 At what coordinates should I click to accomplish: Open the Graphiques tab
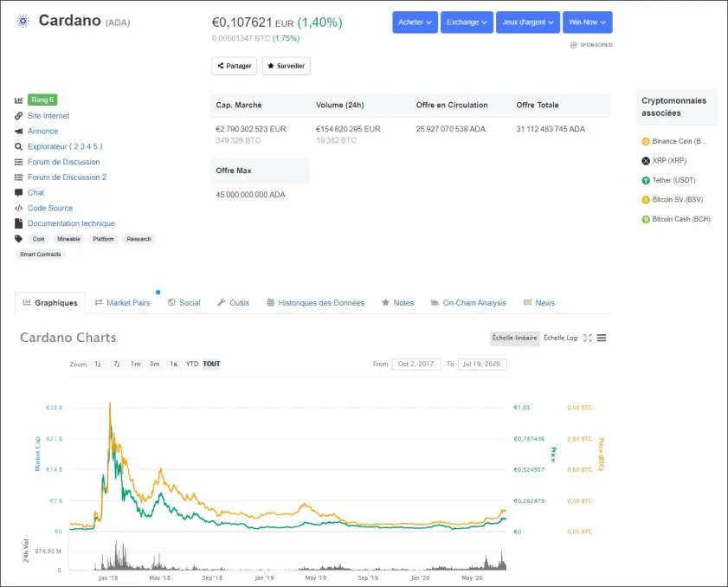pyautogui.click(x=50, y=303)
